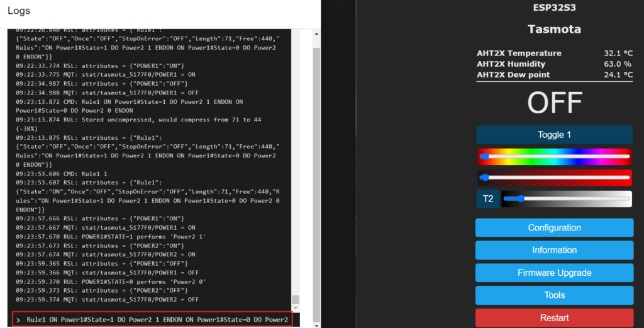Screen dimensions: 644x328
Task: Click log line 09:23:59.374 POWER2 = OFF
Action: tap(107, 300)
